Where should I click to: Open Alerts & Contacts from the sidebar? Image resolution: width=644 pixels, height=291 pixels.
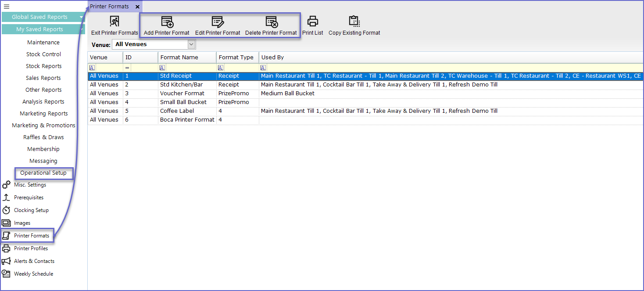[34, 261]
